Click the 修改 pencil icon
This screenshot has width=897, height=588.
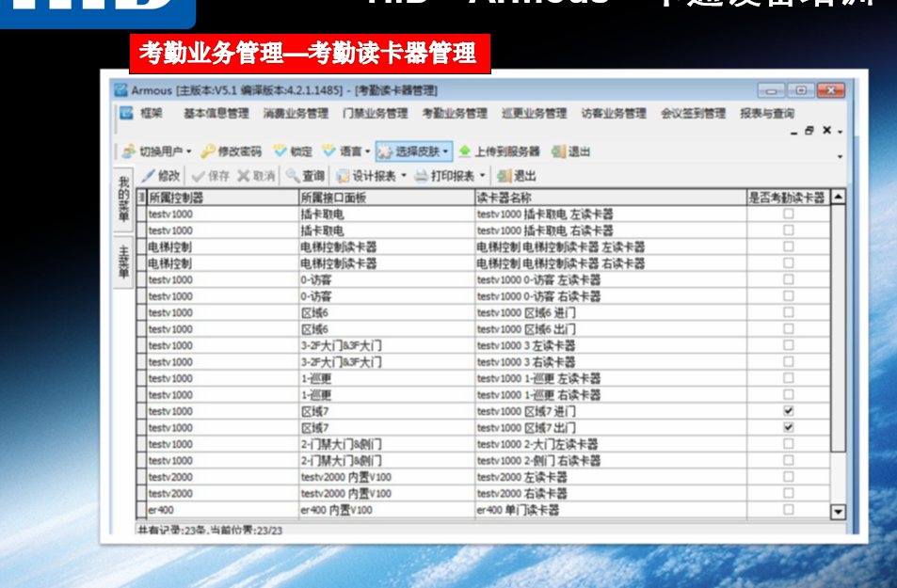[148, 176]
